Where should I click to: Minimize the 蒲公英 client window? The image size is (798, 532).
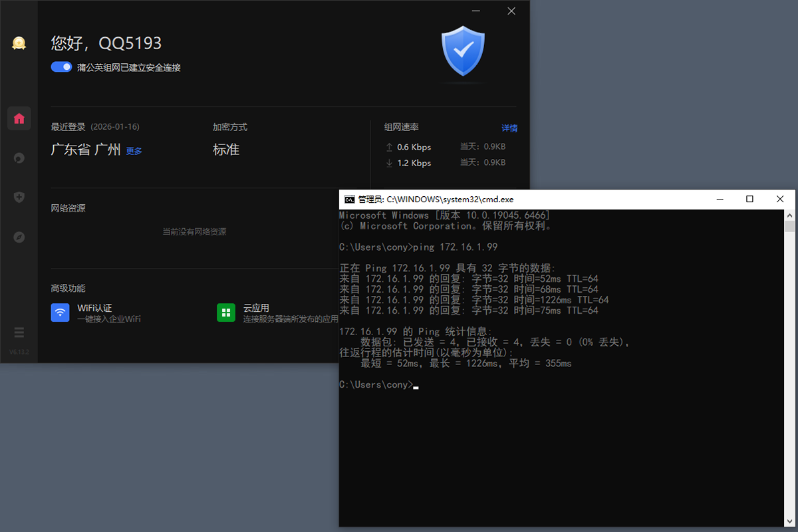(475, 11)
